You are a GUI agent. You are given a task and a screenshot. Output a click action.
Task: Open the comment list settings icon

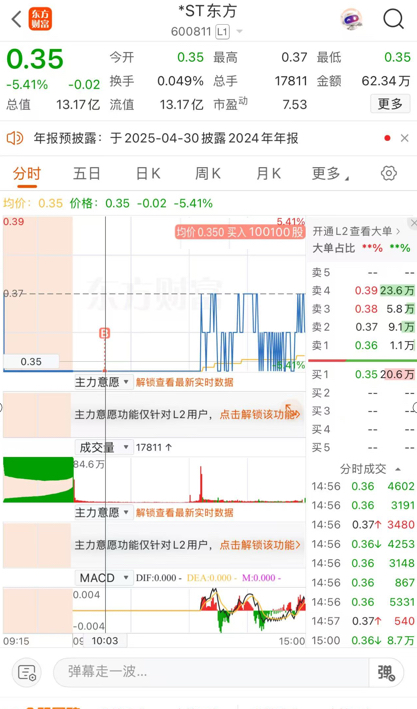tap(27, 672)
